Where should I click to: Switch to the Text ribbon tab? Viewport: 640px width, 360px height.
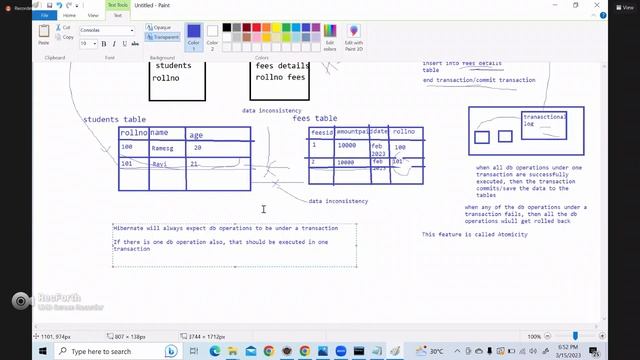tap(118, 16)
